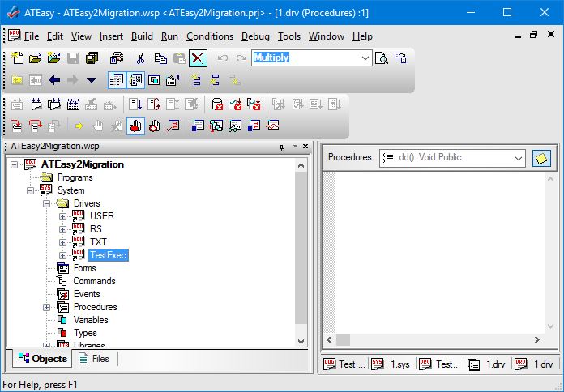Collapse the System tree node

coord(30,190)
